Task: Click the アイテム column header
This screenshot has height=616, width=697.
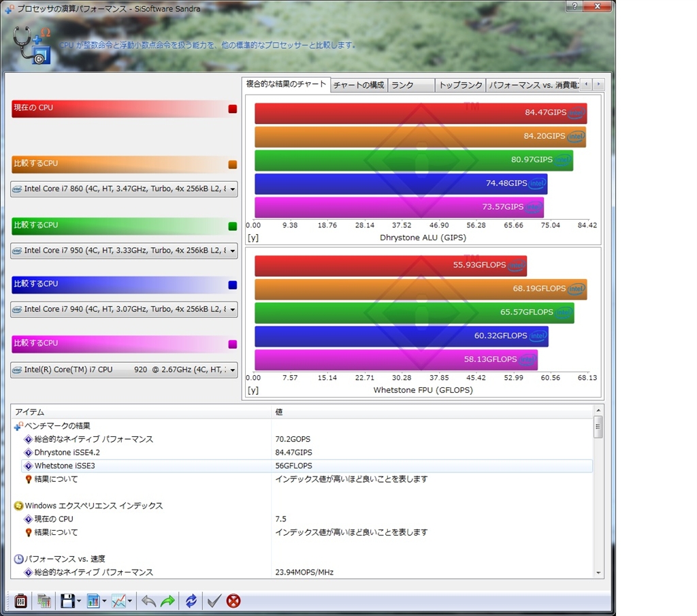Action: pyautogui.click(x=142, y=412)
